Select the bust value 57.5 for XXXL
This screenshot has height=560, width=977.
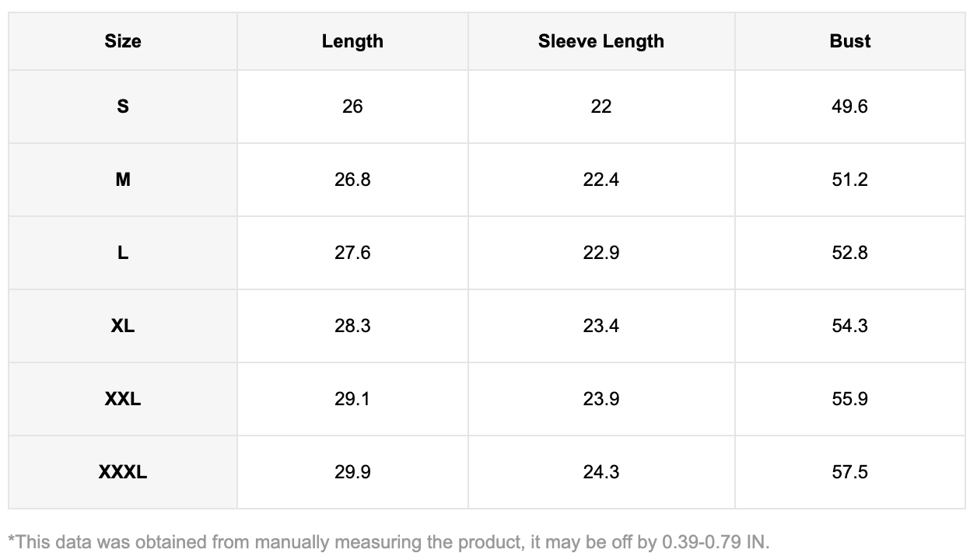click(849, 472)
